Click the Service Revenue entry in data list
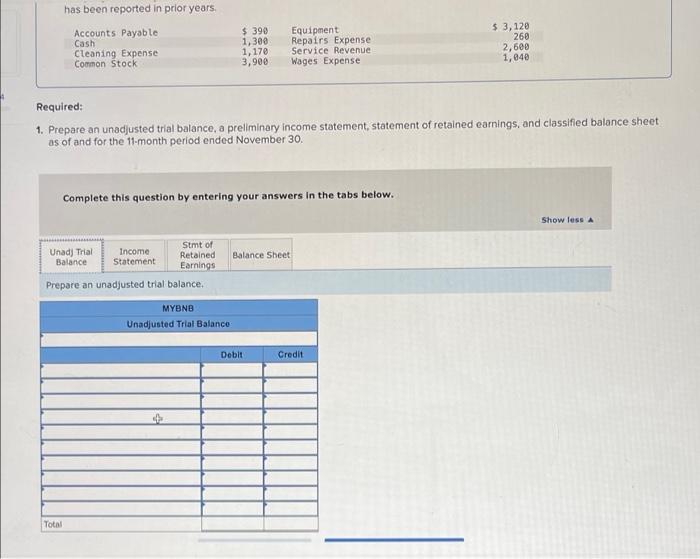Image resolution: width=700 pixels, height=559 pixels. click(x=331, y=50)
